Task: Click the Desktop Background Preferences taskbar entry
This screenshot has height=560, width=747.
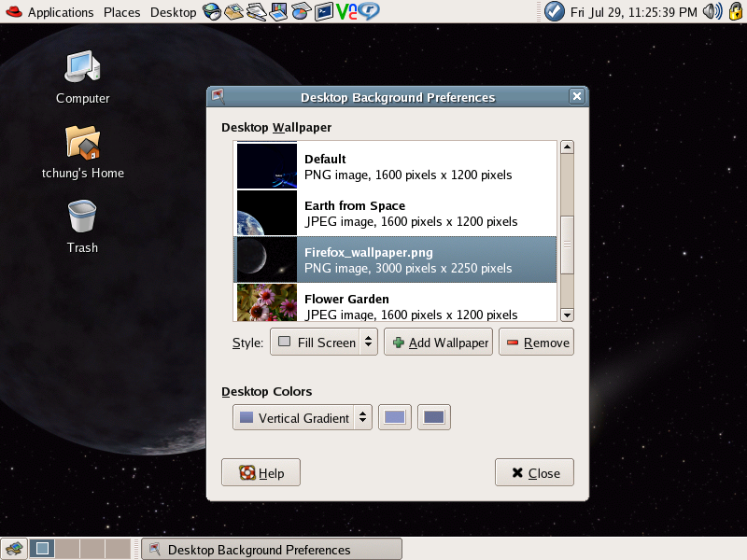Action: click(272, 549)
